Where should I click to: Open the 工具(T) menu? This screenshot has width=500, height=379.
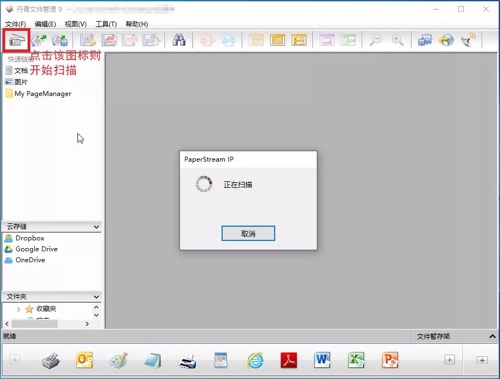tap(106, 24)
